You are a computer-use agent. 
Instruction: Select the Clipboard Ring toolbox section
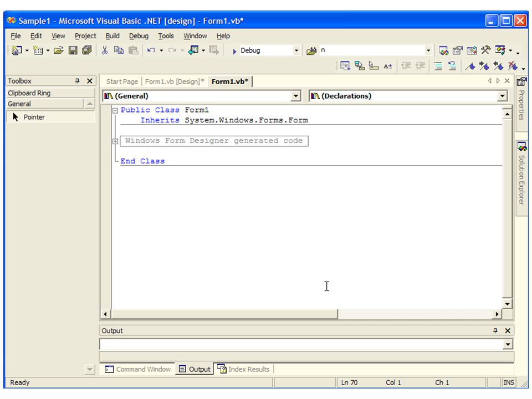tap(50, 93)
